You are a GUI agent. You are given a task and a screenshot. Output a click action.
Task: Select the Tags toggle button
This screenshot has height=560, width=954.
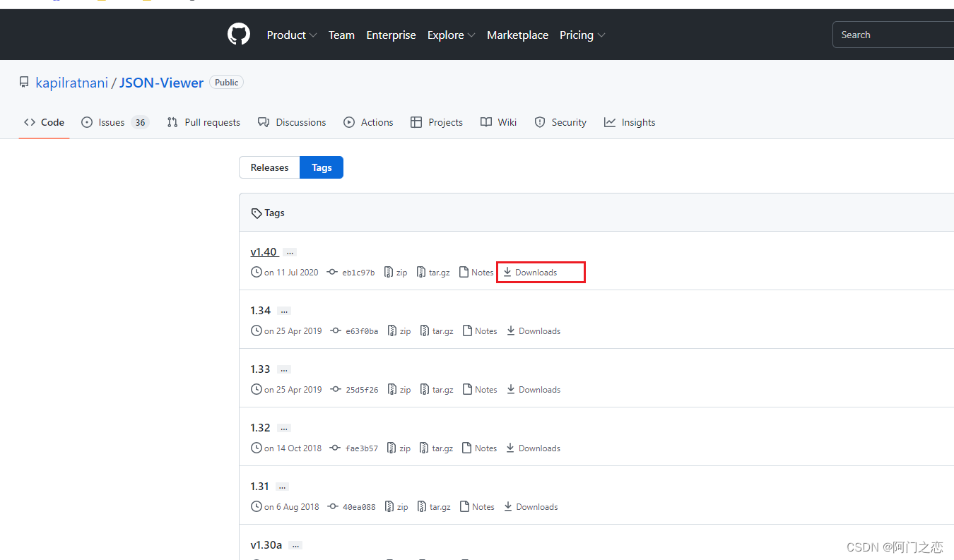(322, 167)
